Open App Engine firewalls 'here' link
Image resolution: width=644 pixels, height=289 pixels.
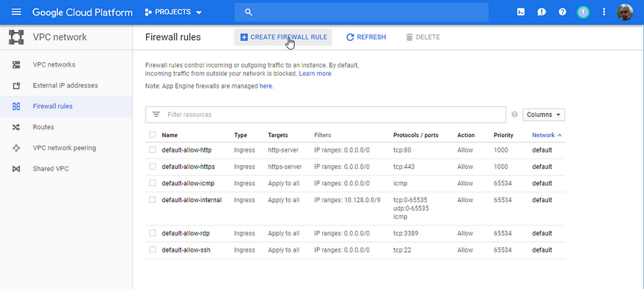(266, 86)
